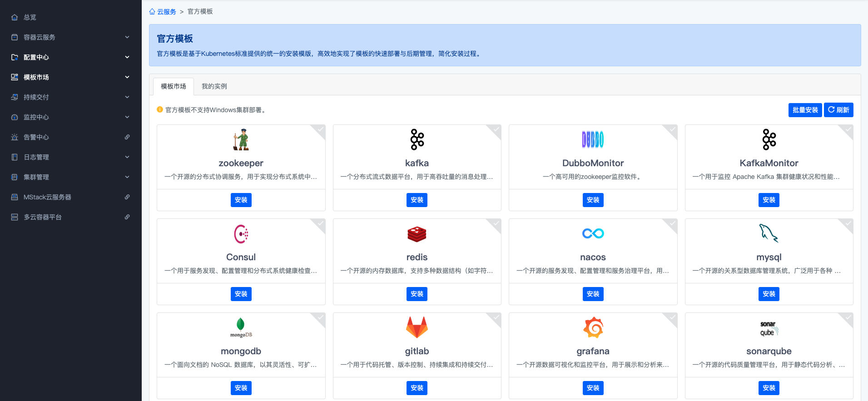Click the 告警中心 alarm icon

[15, 137]
